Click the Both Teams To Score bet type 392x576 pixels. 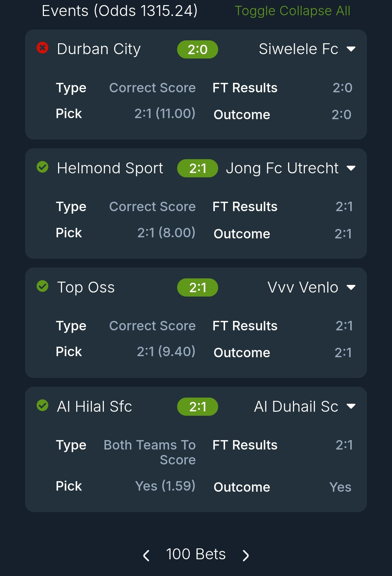[x=150, y=452]
